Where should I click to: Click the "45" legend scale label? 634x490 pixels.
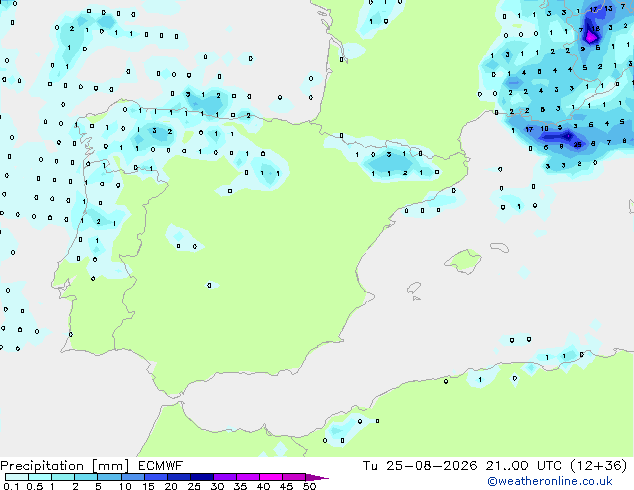click(x=286, y=486)
